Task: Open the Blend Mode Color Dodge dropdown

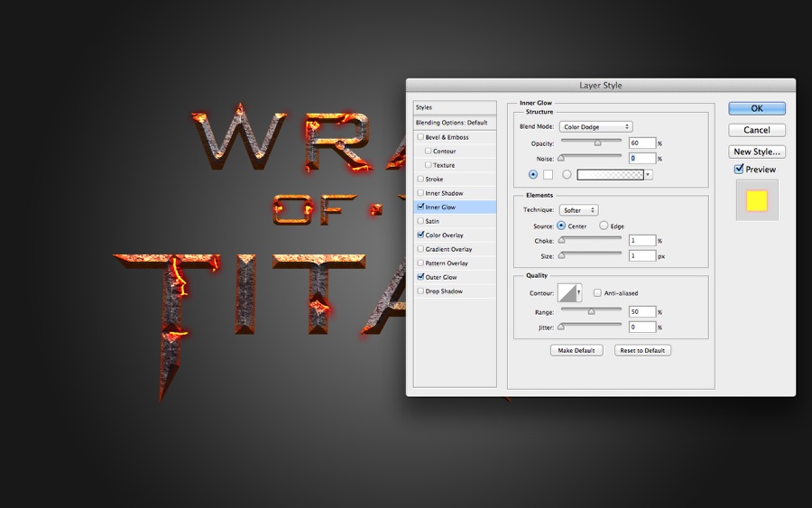Action: tap(595, 127)
